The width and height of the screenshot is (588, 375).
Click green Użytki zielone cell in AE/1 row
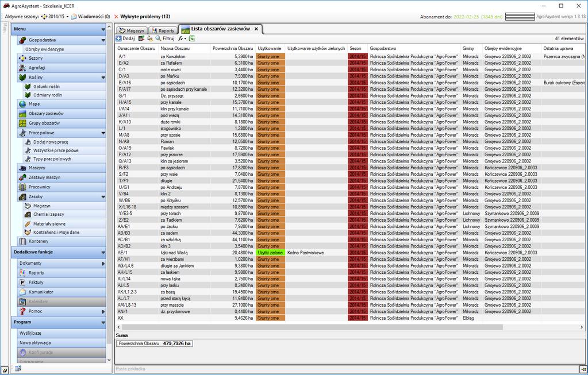click(x=270, y=253)
